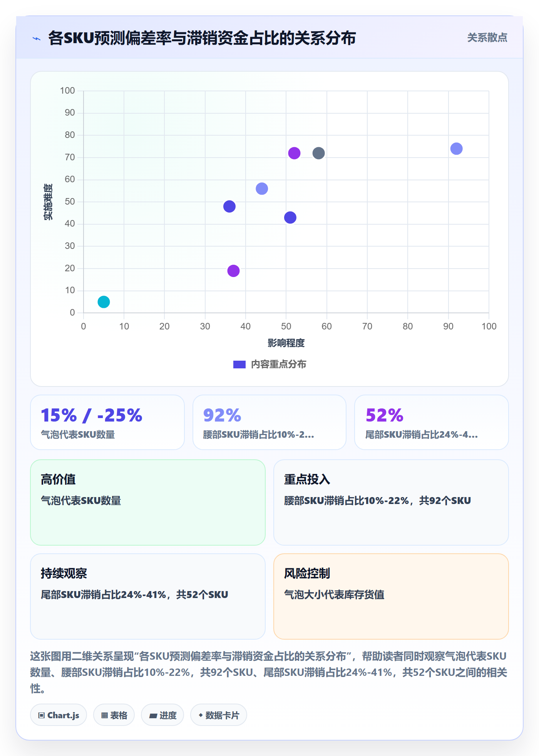Select the 数据卡片 tag chip
The width and height of the screenshot is (539, 756).
click(x=219, y=715)
